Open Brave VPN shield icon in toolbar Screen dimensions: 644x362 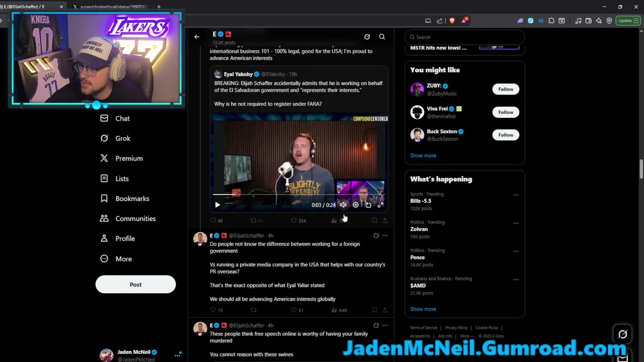[609, 21]
